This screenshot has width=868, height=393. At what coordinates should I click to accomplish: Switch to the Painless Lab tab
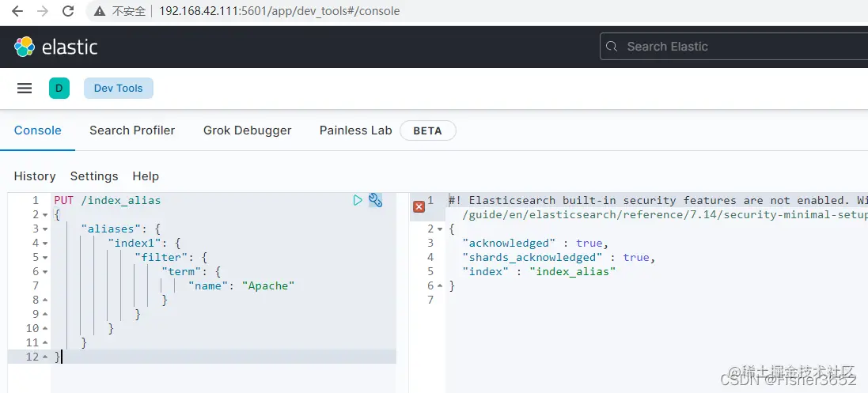point(355,130)
